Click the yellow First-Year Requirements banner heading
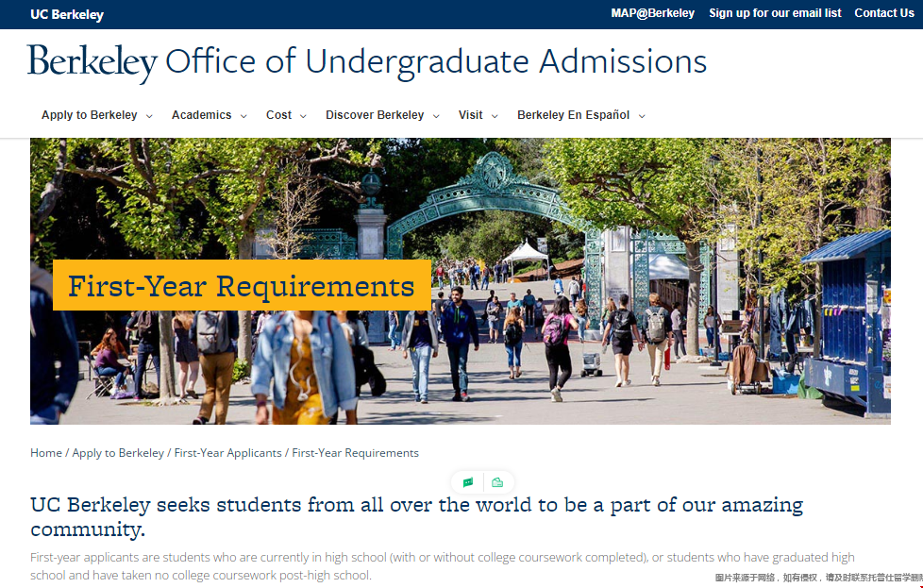The image size is (923, 588). (242, 285)
